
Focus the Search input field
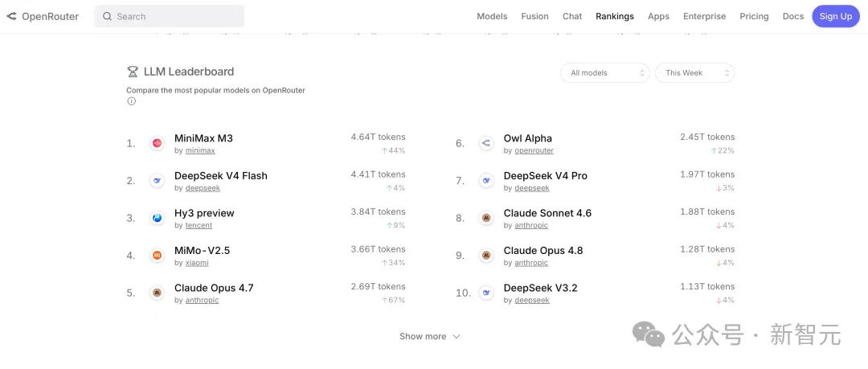[170, 17]
